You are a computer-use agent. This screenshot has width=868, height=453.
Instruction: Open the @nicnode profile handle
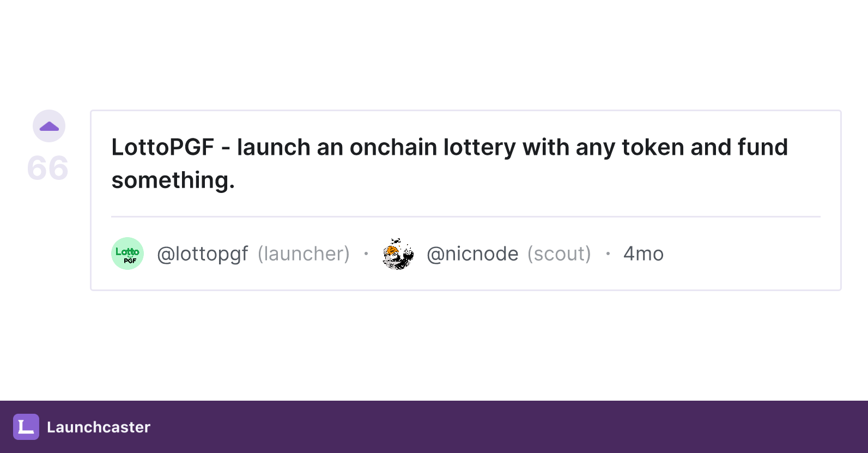[x=472, y=254]
